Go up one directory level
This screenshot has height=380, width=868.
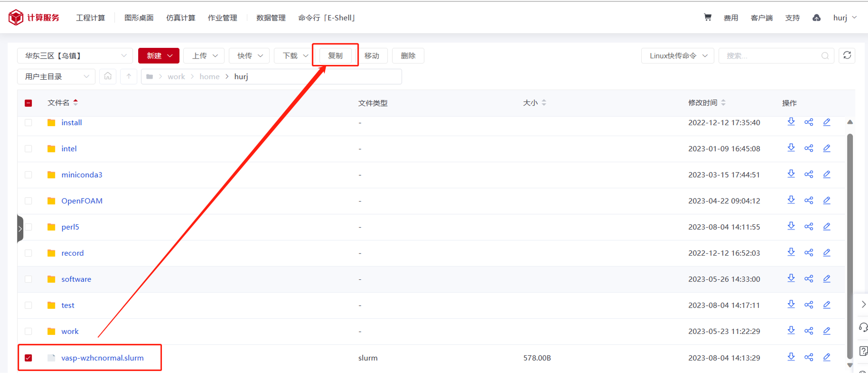(x=129, y=76)
